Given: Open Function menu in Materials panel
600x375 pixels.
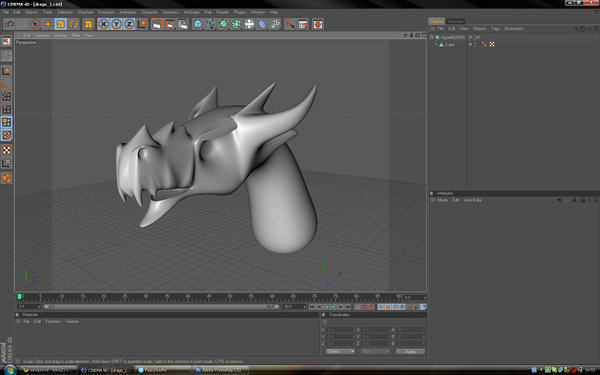Looking at the screenshot, I should point(53,321).
